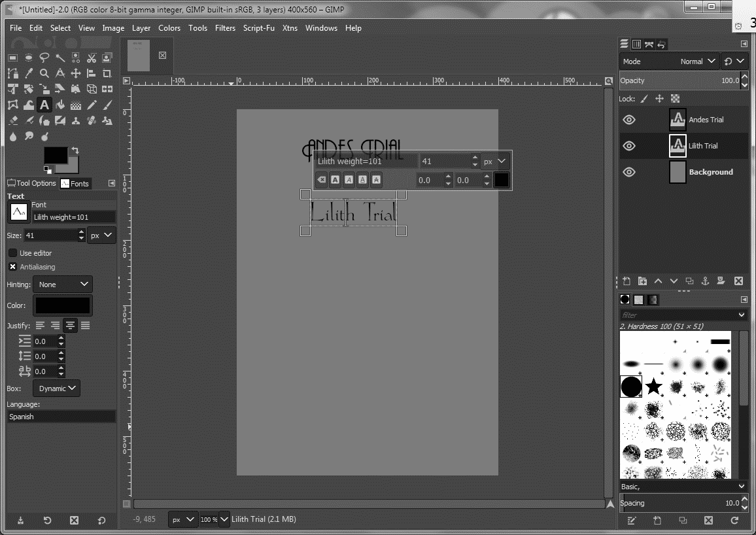
Task: Select the Color Picker eyedropper tool
Action: point(29,73)
